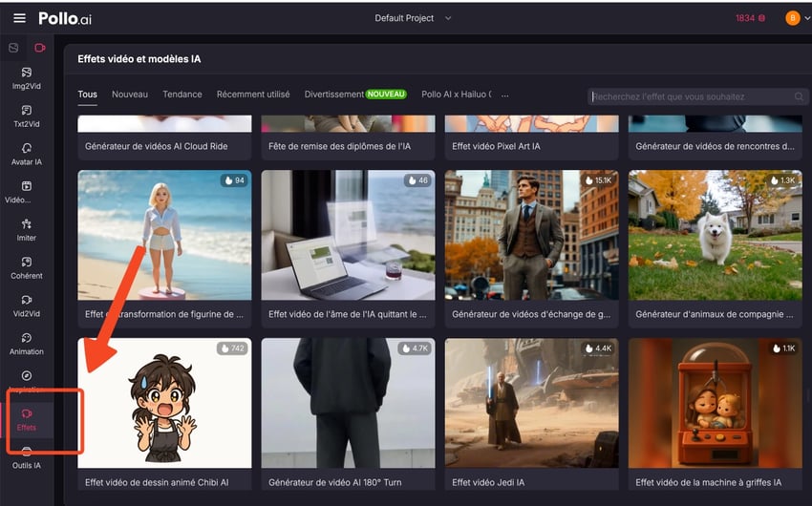Switch to the image mode toggle icon
Viewport: 812px width, 506px height.
tap(13, 48)
